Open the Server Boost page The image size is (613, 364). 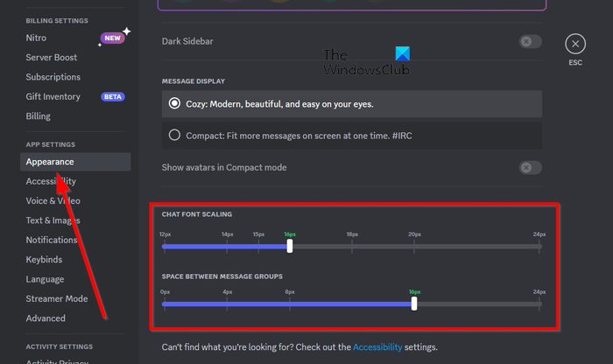[x=52, y=58]
